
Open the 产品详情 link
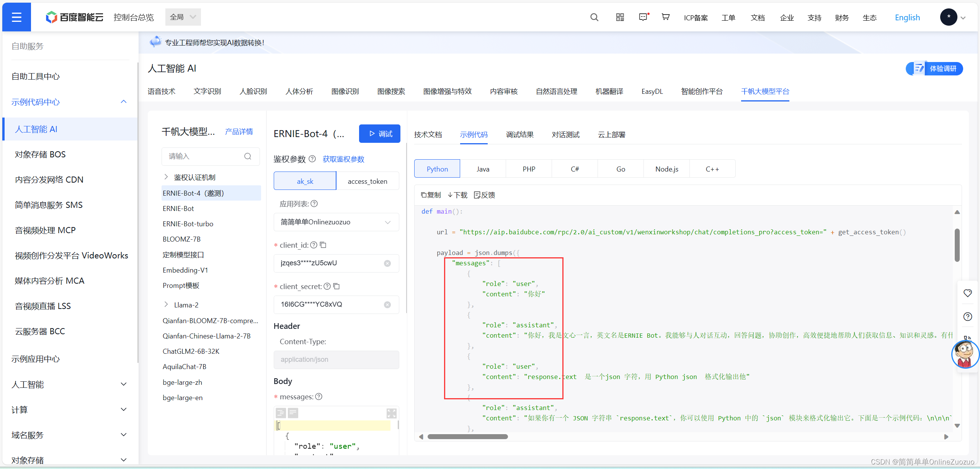tap(239, 132)
